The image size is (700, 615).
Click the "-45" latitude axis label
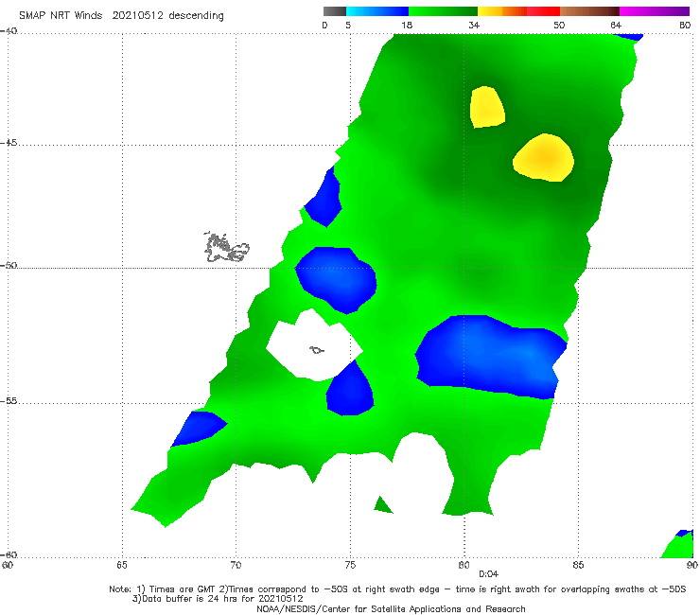coord(9,143)
